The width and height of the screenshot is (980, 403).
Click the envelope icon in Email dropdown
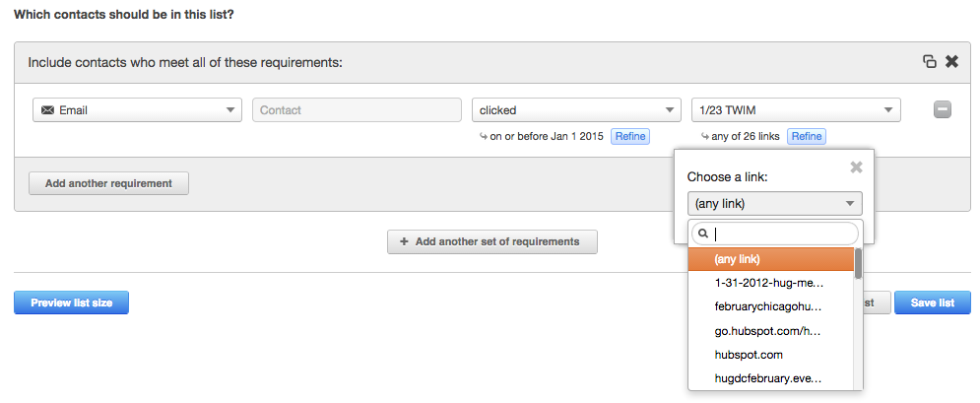tap(47, 110)
